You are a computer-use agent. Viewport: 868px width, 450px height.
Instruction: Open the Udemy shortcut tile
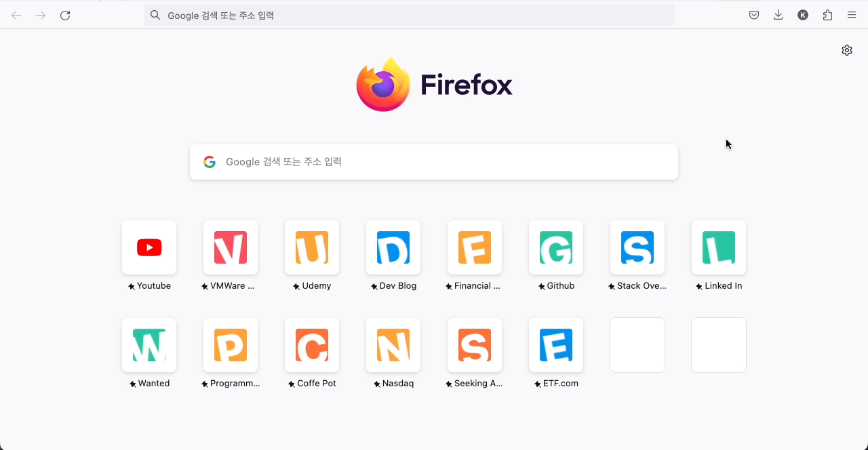312,247
